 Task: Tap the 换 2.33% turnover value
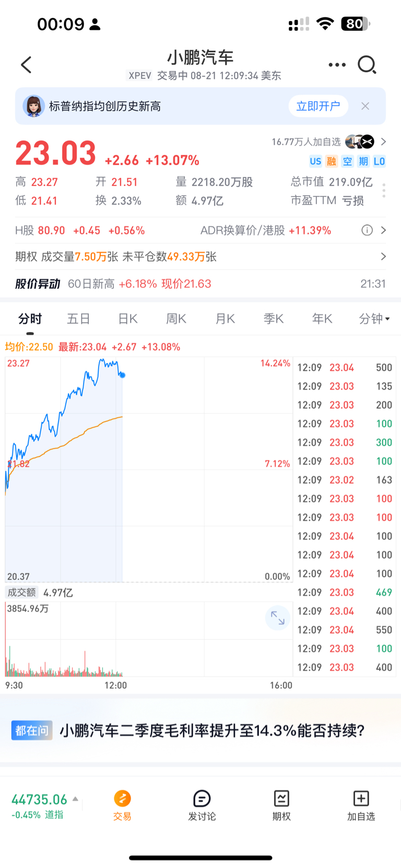[x=118, y=201]
